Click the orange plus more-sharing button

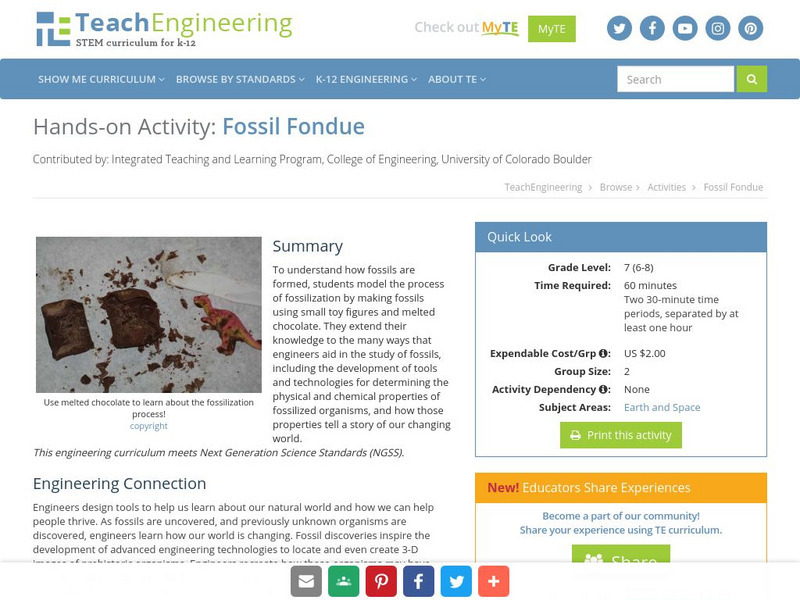[494, 581]
